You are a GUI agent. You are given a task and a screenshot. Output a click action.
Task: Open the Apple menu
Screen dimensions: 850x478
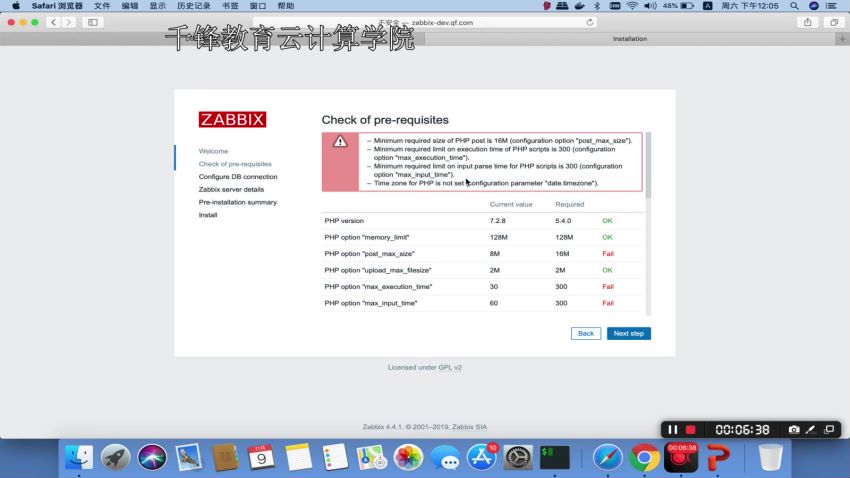[x=16, y=6]
